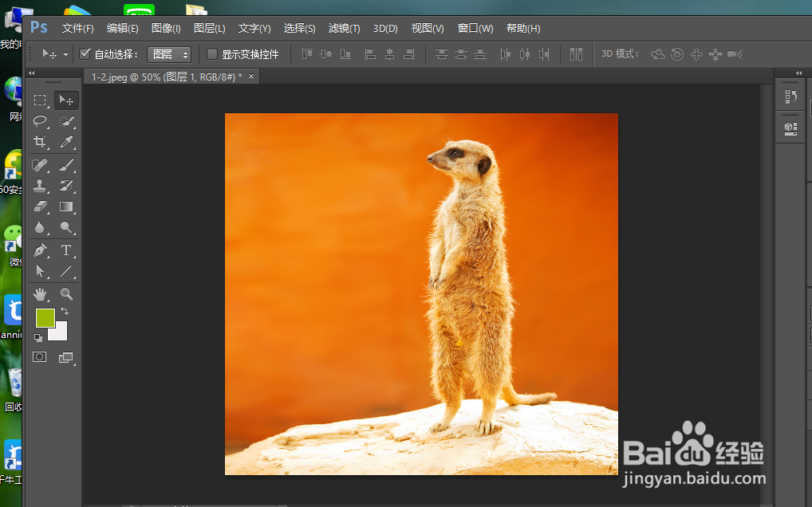Select the Rectangular Marquee tool
Image resolution: width=812 pixels, height=507 pixels.
coord(40,100)
